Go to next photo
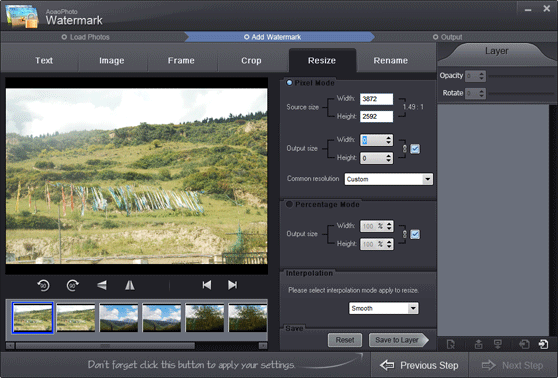The width and height of the screenshot is (558, 378). click(x=232, y=285)
